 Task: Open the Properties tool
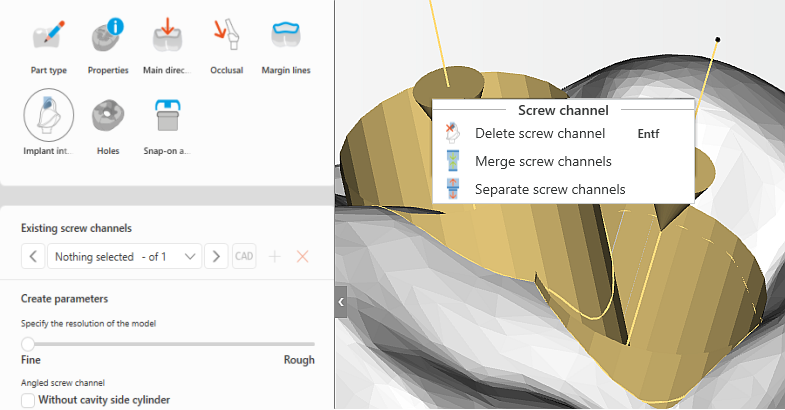[108, 47]
